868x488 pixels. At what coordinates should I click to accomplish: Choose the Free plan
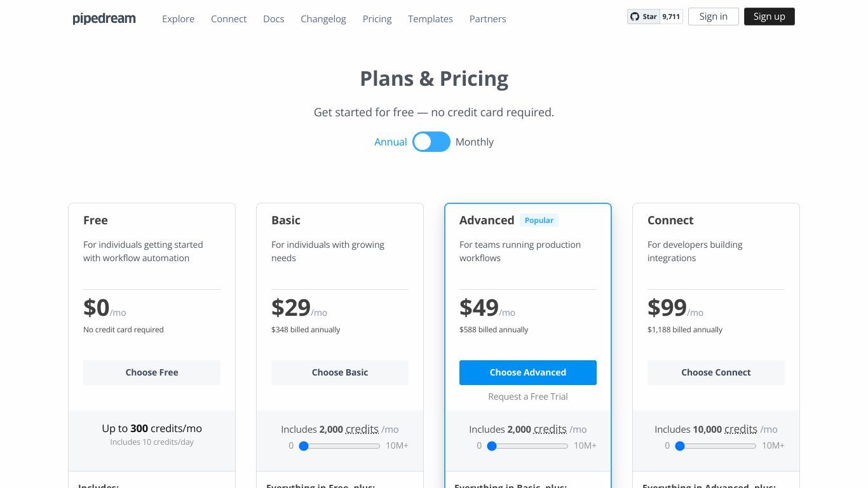click(152, 372)
